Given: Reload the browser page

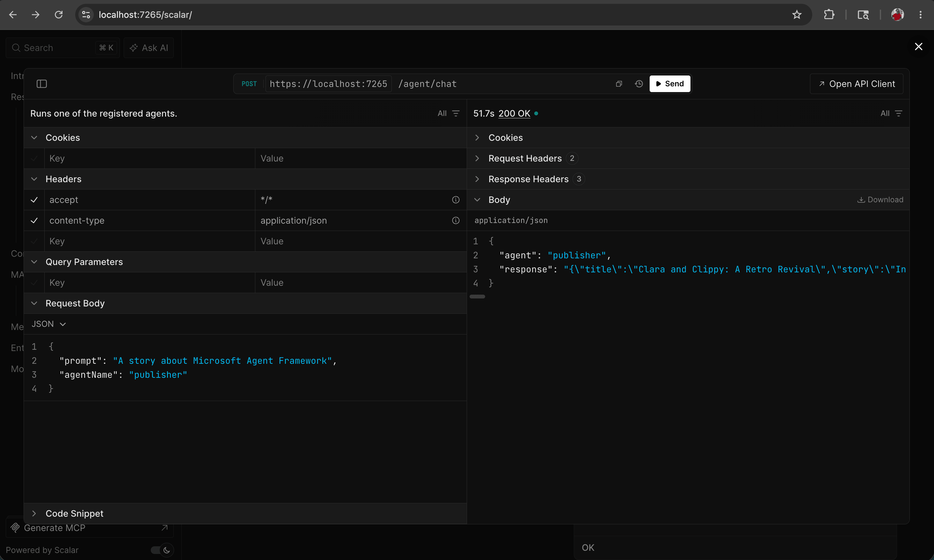Looking at the screenshot, I should click(59, 15).
